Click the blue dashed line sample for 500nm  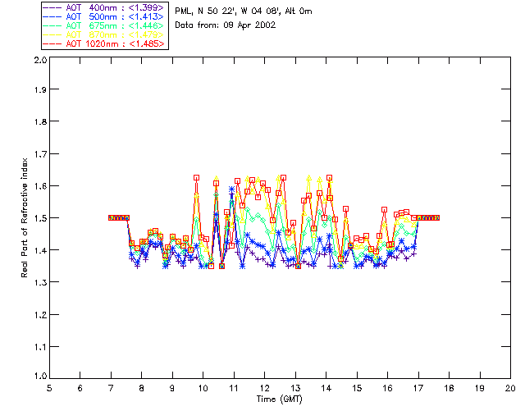[x=52, y=17]
